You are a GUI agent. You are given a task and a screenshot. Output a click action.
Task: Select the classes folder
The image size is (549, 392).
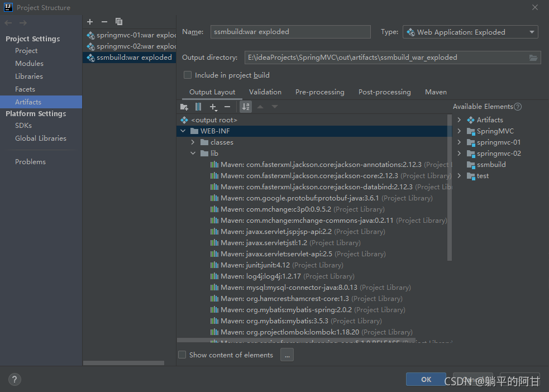point(222,142)
